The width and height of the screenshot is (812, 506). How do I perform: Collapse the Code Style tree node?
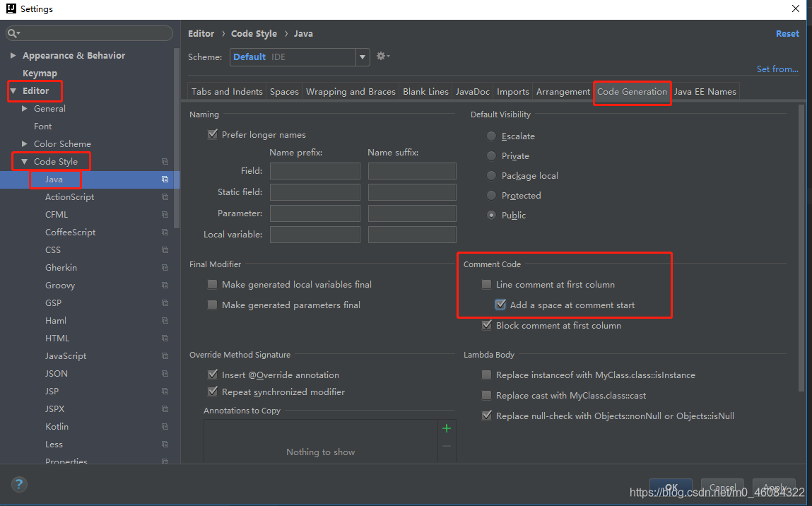click(24, 162)
